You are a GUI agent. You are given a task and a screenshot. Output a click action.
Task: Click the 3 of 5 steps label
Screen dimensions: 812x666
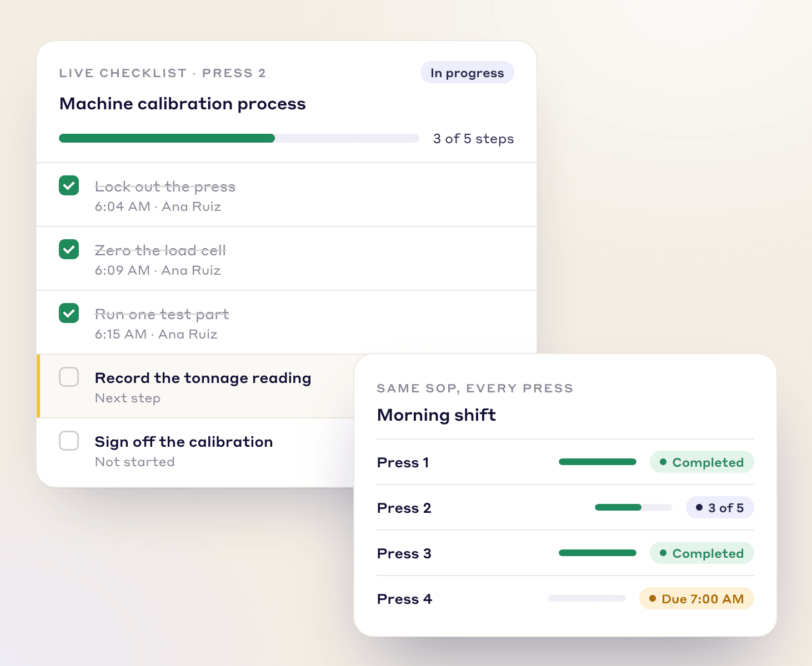click(x=474, y=139)
